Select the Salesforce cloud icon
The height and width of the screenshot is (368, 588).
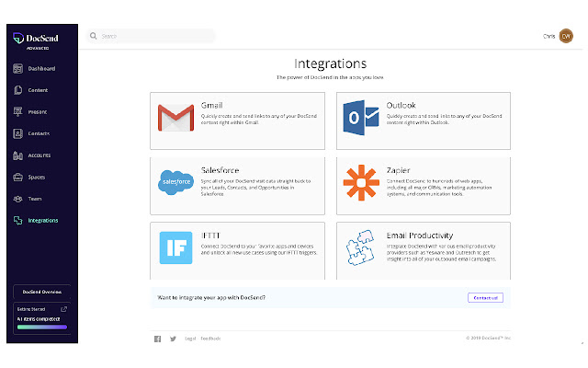(174, 182)
